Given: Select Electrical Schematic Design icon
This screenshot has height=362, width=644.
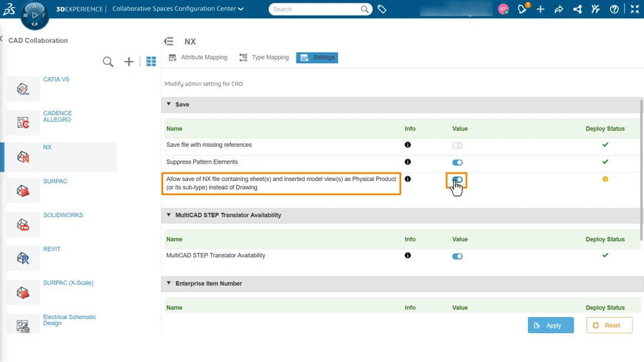Looking at the screenshot, I should pyautogui.click(x=23, y=326).
